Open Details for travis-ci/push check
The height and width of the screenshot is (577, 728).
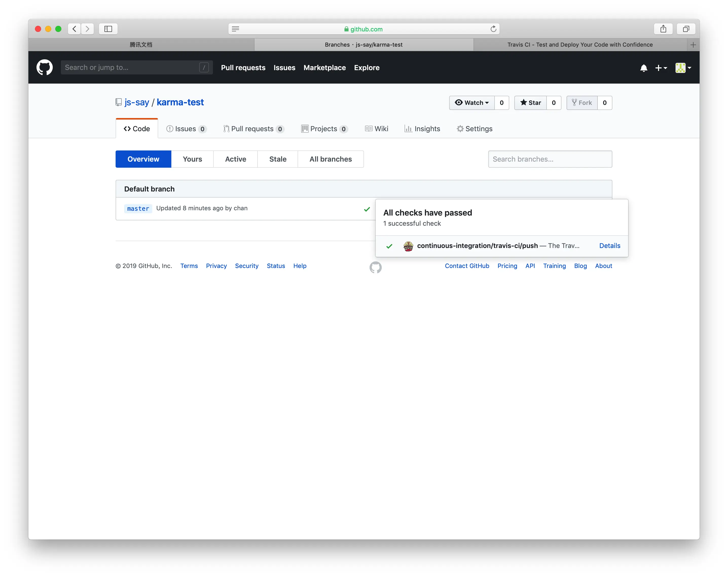pos(610,246)
